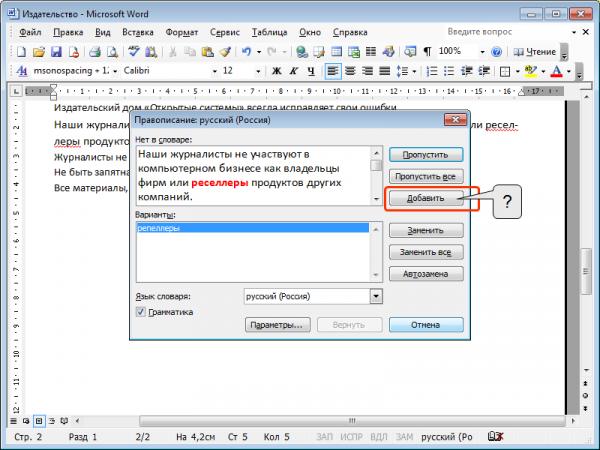Image resolution: width=600 pixels, height=450 pixels.
Task: Toggle ЗАМ overtype mode in status bar
Action: pyautogui.click(x=404, y=437)
